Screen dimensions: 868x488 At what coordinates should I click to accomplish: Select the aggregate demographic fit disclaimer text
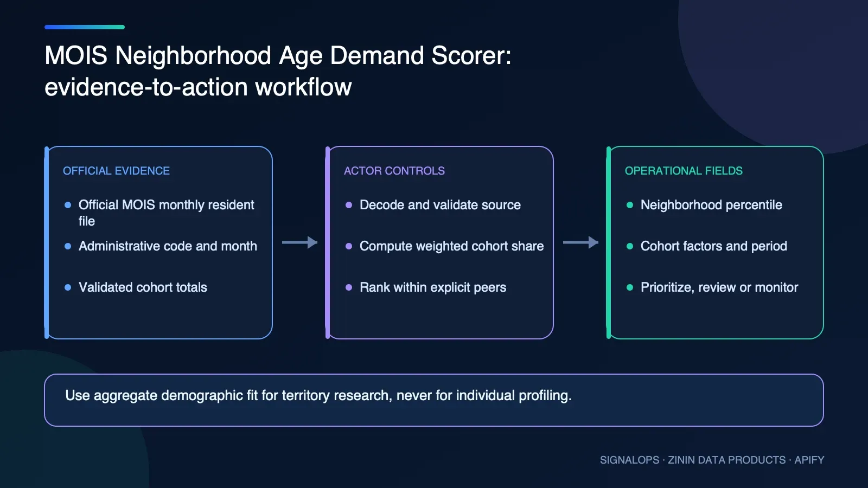pos(318,395)
